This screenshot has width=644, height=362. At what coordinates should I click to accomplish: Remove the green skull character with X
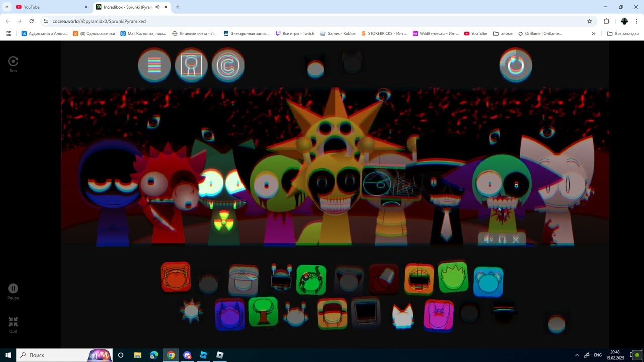pyautogui.click(x=516, y=240)
